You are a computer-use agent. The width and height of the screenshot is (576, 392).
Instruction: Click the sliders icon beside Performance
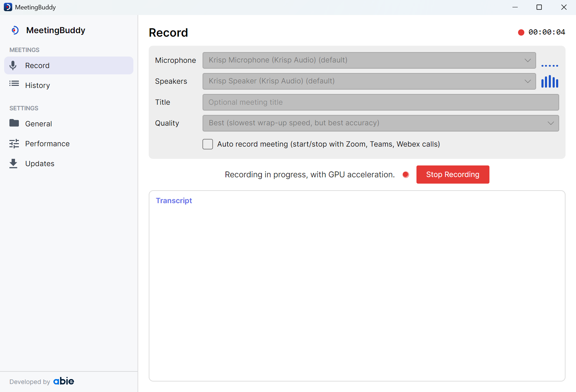coord(14,143)
